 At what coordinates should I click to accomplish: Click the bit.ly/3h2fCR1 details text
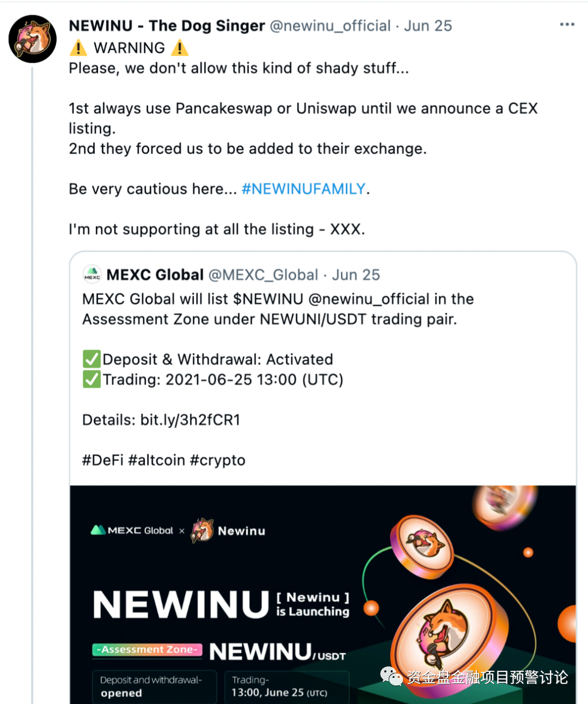[x=190, y=420]
